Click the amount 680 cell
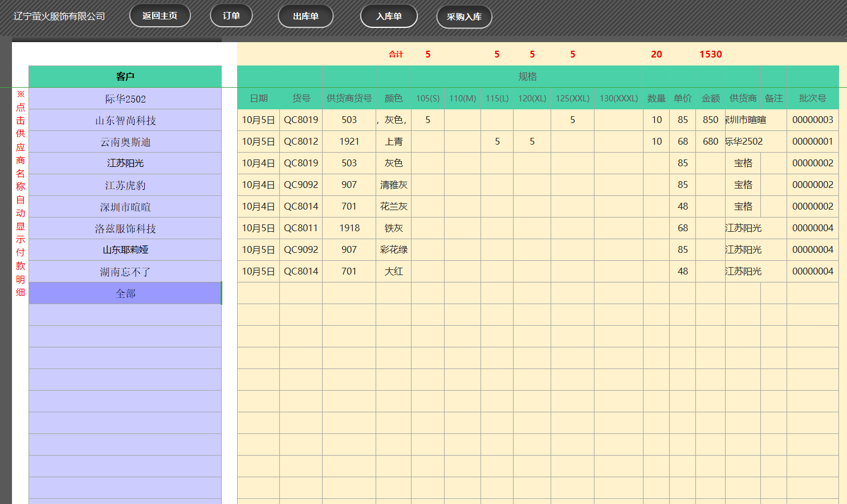The image size is (847, 504). click(710, 141)
